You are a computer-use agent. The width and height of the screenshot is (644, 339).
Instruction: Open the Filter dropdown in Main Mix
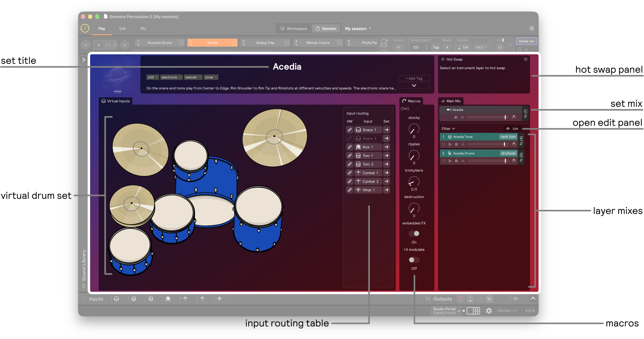pos(448,129)
